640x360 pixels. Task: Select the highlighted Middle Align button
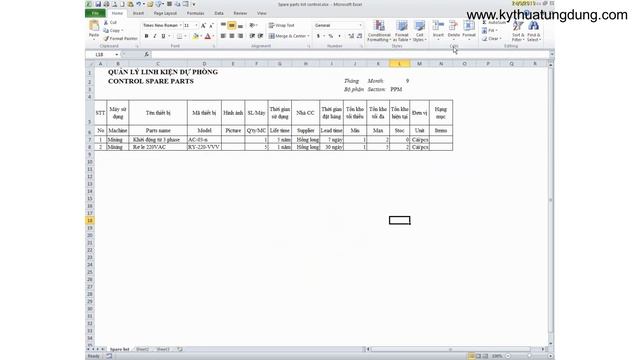[231, 25]
